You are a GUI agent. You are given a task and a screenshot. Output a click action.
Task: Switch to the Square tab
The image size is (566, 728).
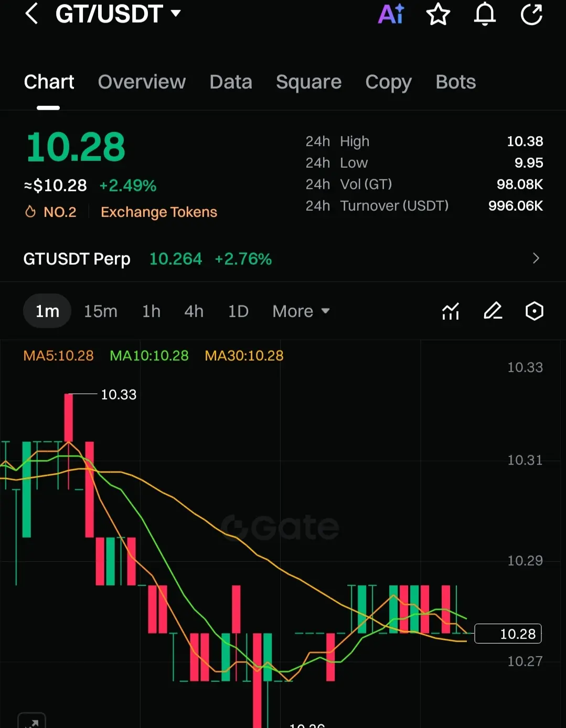point(308,82)
